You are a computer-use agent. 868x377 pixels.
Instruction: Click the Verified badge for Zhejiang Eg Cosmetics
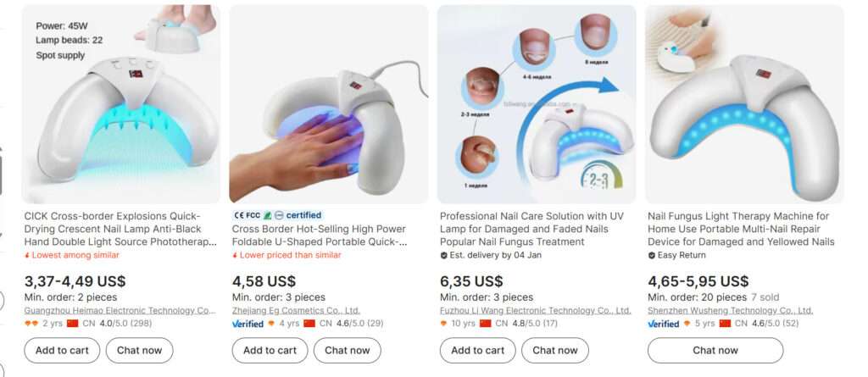(x=248, y=324)
